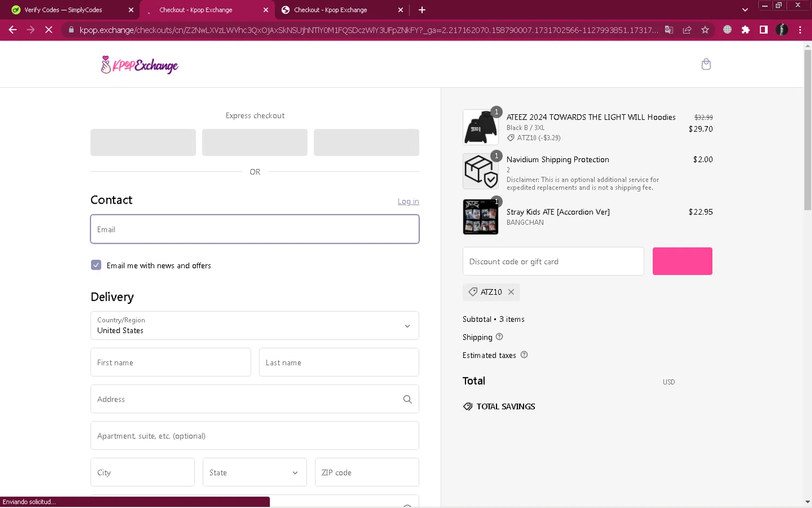Click the First name field

coord(171,362)
